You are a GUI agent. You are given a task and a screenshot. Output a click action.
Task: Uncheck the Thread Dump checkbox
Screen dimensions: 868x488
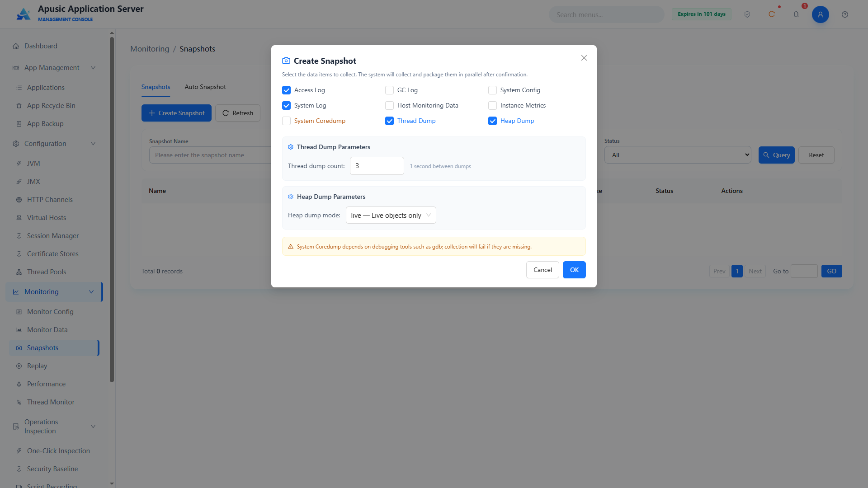click(389, 121)
